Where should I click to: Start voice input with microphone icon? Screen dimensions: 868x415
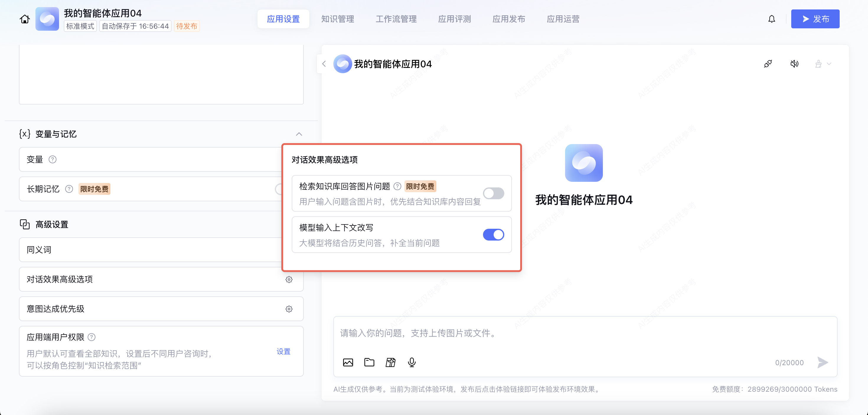point(412,362)
